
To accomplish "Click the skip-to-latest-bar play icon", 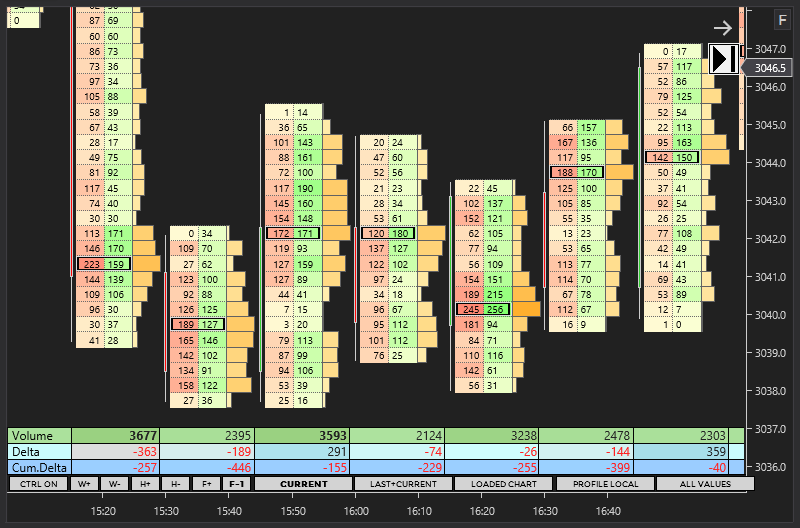I will click(724, 59).
